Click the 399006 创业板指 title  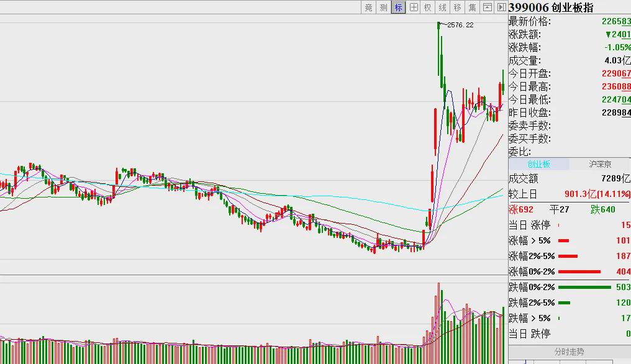pyautogui.click(x=550, y=7)
